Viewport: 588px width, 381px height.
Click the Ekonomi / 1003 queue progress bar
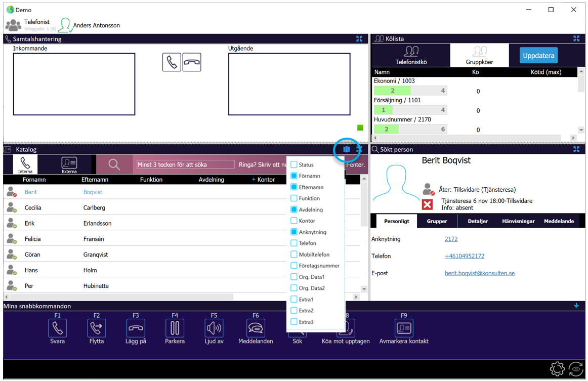tap(410, 91)
